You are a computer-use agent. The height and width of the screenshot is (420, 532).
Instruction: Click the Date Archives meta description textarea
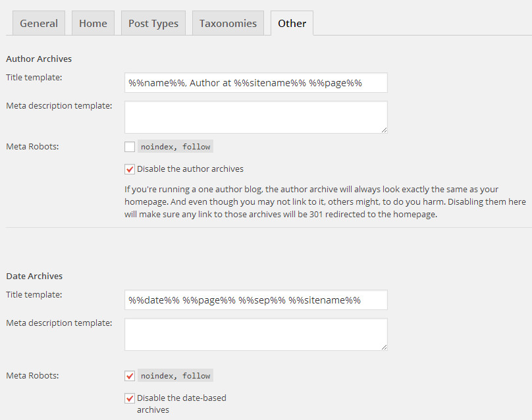pyautogui.click(x=255, y=334)
